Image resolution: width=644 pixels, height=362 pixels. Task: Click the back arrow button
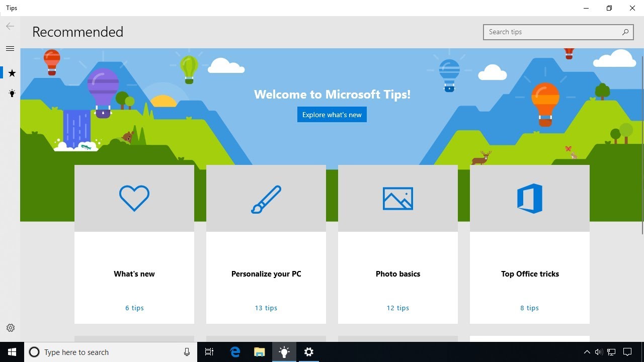(x=10, y=27)
